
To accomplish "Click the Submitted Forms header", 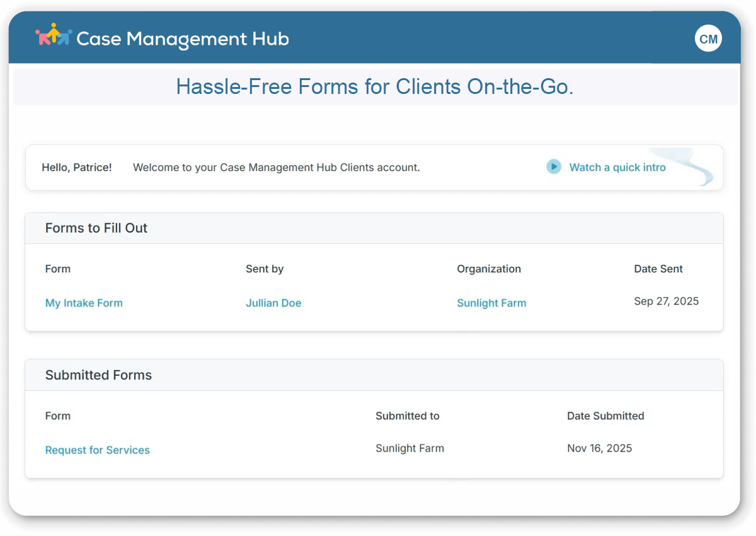I will click(x=98, y=375).
